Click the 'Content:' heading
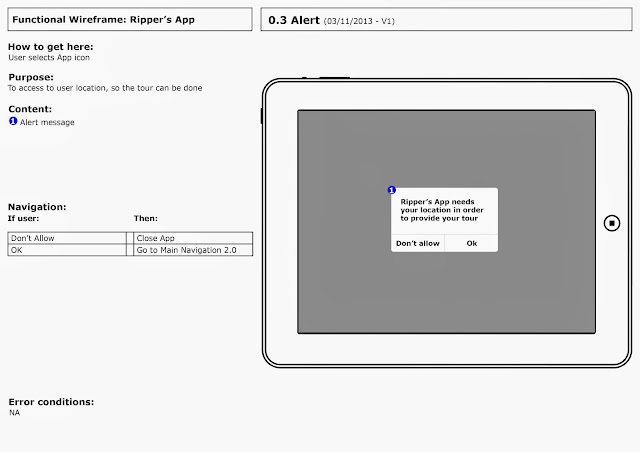640x452 pixels. point(30,109)
